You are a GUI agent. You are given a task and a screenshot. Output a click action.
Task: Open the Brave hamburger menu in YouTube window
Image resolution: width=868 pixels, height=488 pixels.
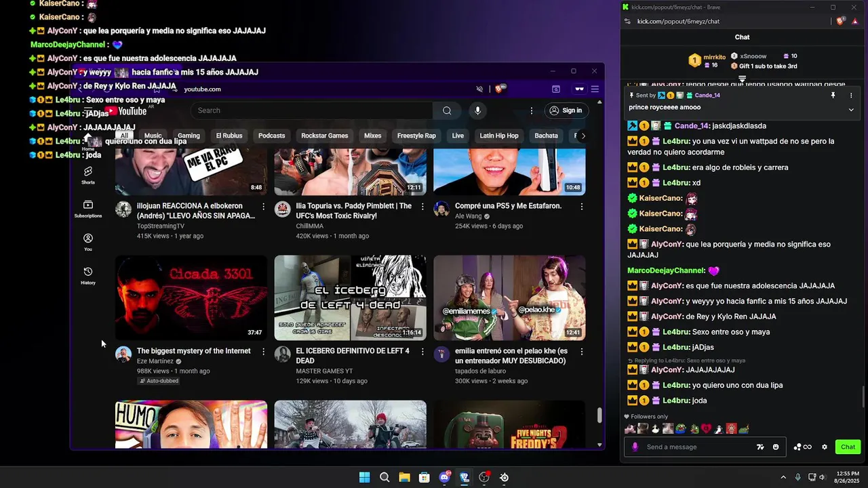595,89
